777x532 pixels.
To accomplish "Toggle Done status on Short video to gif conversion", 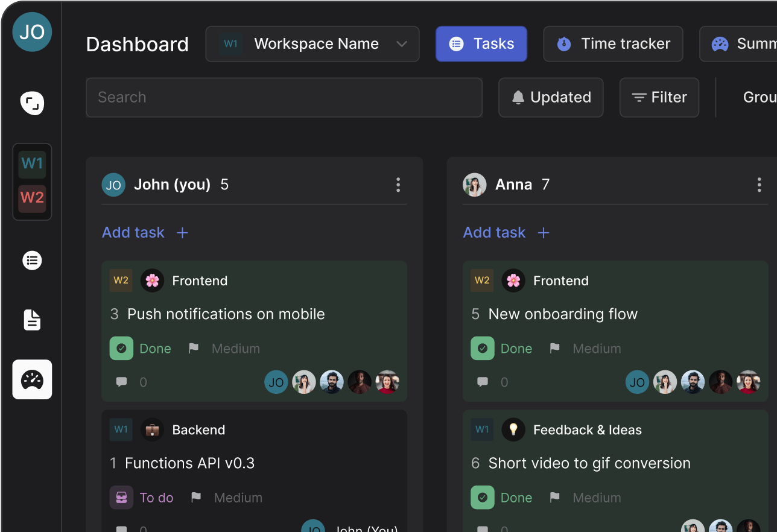I will [x=483, y=498].
